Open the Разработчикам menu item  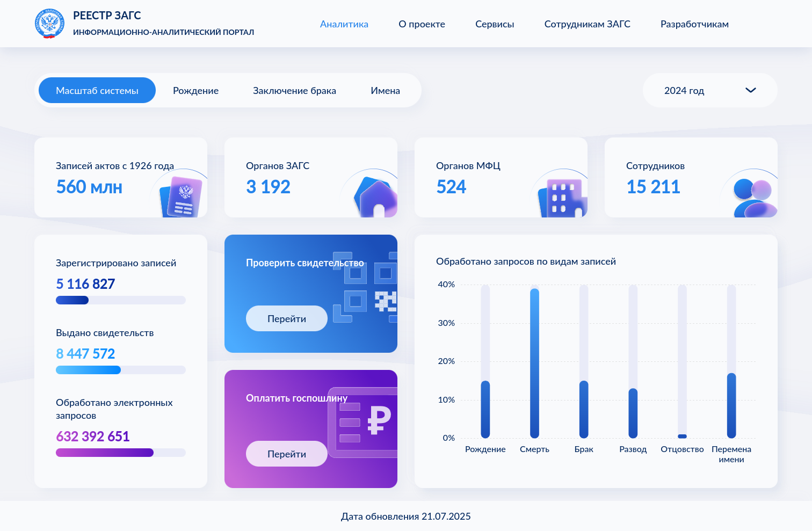pos(694,24)
